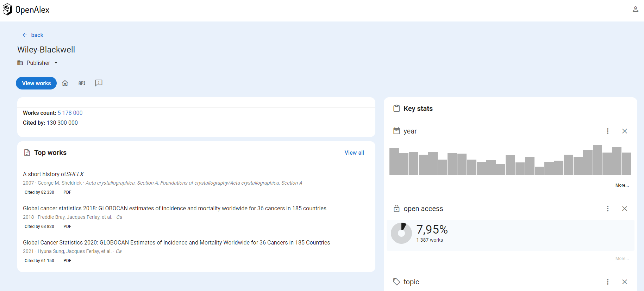Image resolution: width=644 pixels, height=291 pixels.
Task: Click author George M. Sheldrick text
Action: pos(60,183)
